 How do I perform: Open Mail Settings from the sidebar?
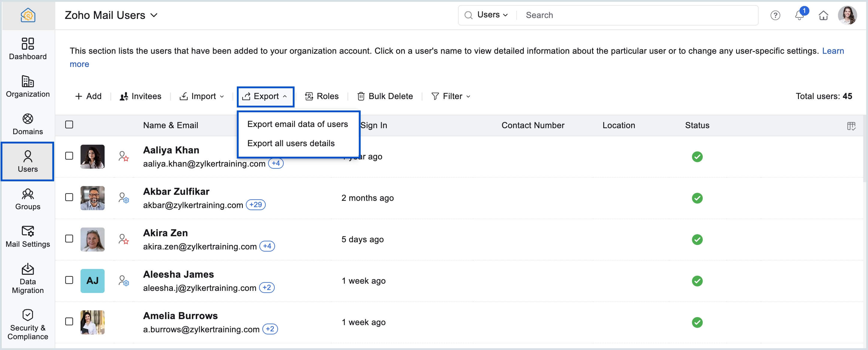point(28,236)
